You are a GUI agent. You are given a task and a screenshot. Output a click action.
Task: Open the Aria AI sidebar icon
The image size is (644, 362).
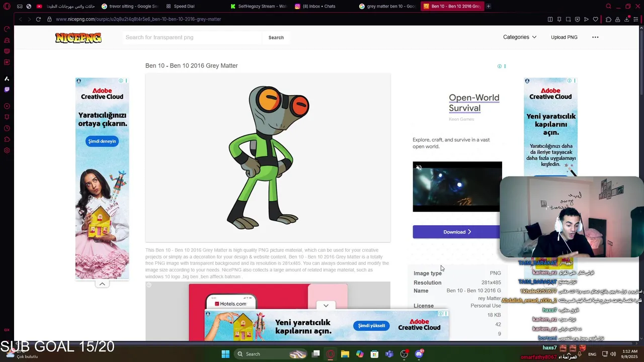point(7,78)
